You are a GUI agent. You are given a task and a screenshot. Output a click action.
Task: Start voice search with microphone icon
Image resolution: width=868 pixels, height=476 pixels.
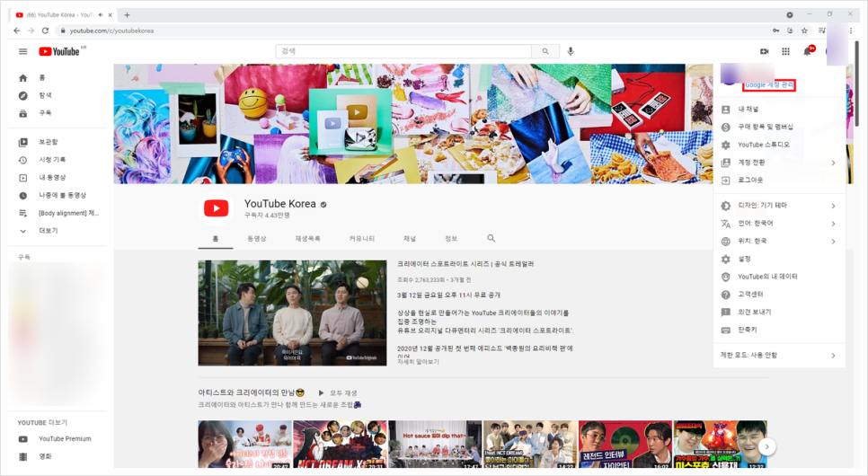pos(571,51)
